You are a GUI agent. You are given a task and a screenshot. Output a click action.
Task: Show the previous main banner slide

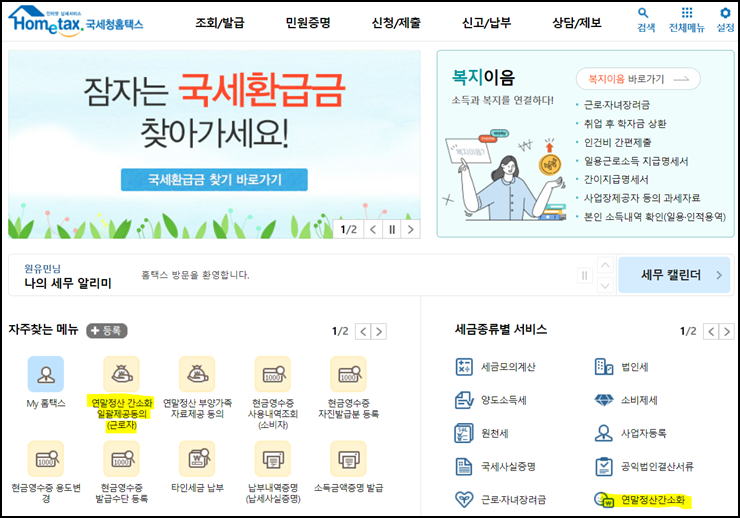coord(373,230)
